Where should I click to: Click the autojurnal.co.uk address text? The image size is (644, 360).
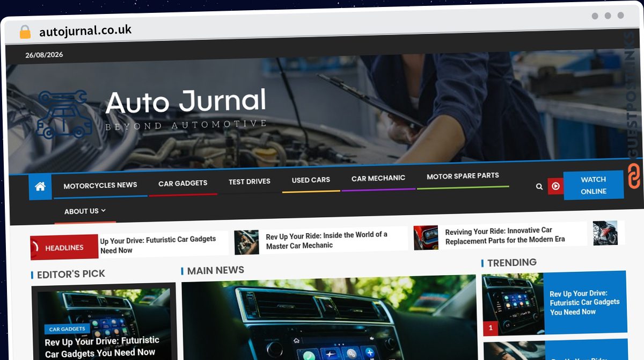pyautogui.click(x=85, y=31)
